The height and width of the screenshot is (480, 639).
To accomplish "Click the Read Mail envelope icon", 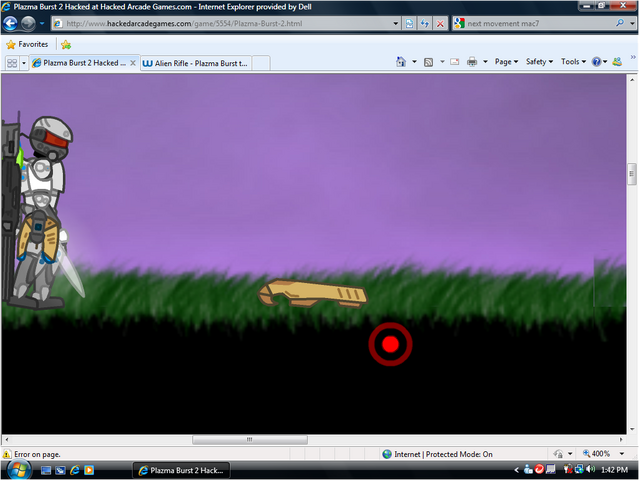I will tap(455, 62).
